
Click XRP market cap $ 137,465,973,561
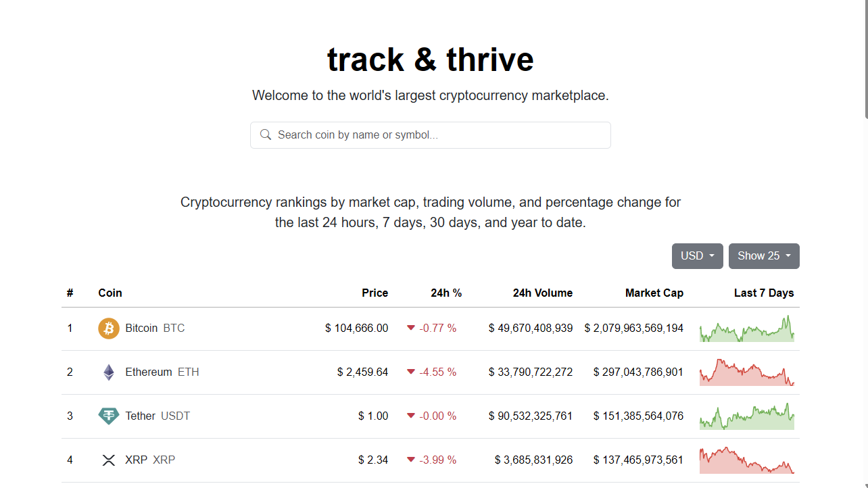point(639,460)
